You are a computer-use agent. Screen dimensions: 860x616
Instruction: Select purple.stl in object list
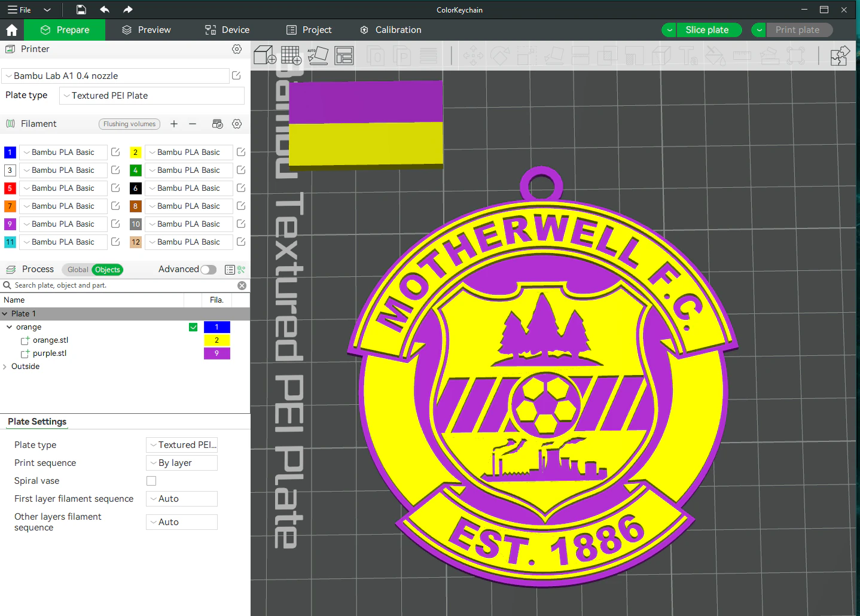click(50, 353)
